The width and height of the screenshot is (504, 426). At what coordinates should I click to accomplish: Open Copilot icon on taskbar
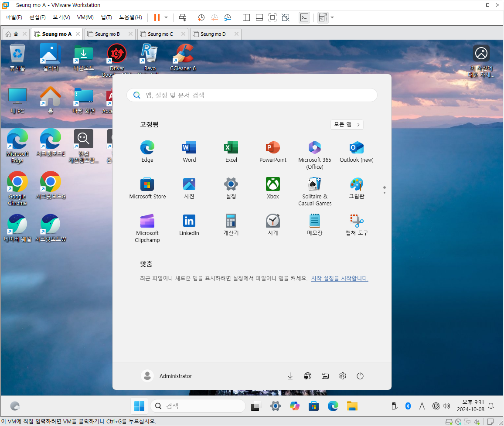[294, 406]
